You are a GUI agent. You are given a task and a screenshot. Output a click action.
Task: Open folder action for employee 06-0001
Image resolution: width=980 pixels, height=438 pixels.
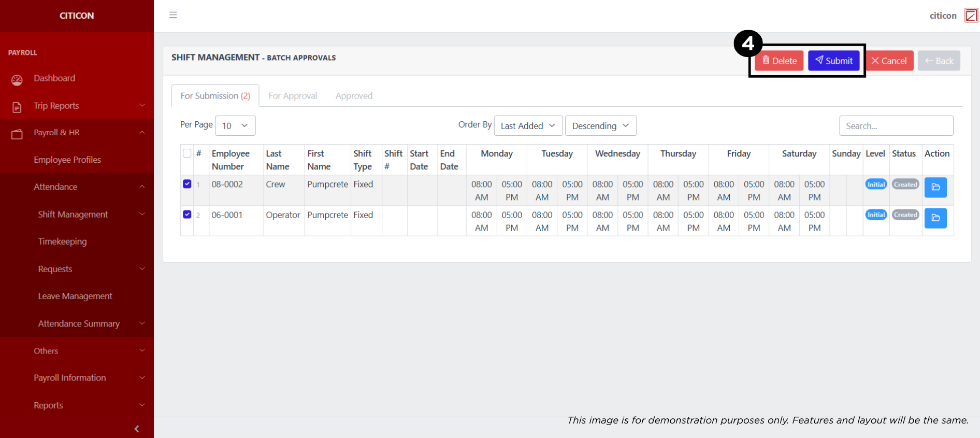tap(935, 218)
